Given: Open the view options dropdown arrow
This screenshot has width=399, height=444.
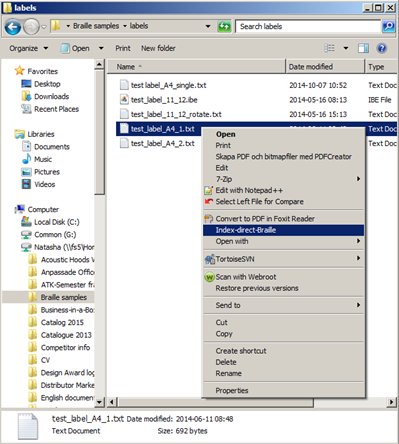Looking at the screenshot, I should 346,48.
